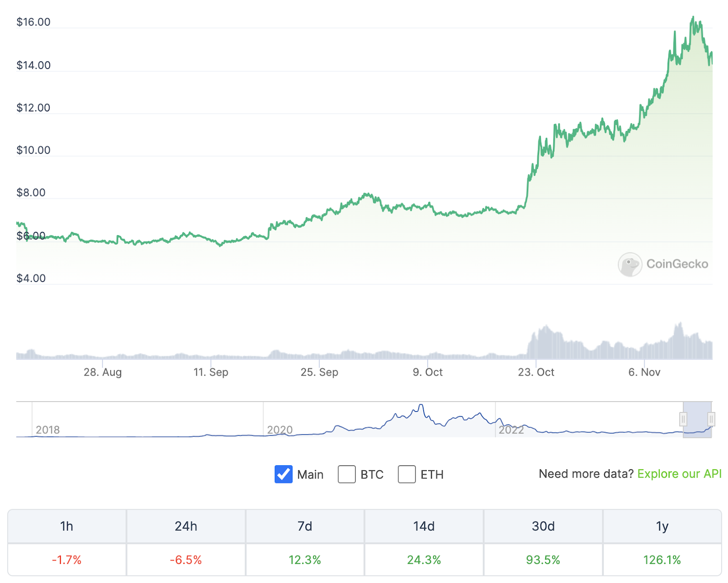
Task: Select the 14d timeframe column header
Action: click(x=424, y=526)
